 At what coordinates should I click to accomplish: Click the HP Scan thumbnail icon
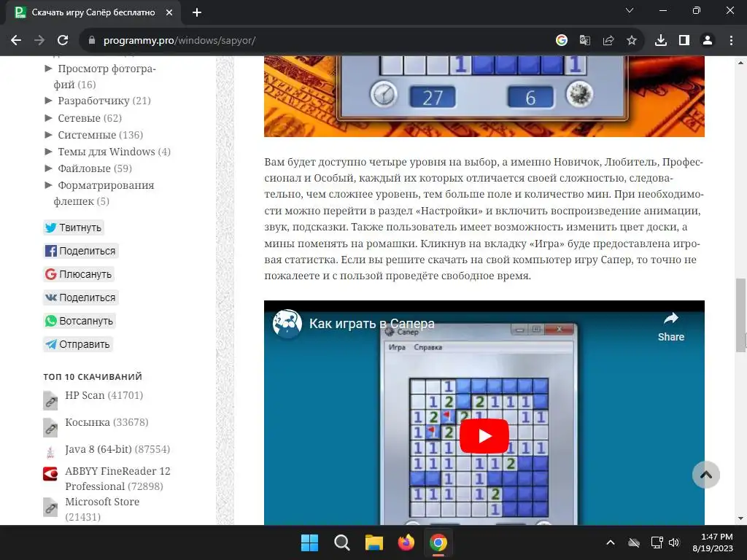click(x=50, y=400)
